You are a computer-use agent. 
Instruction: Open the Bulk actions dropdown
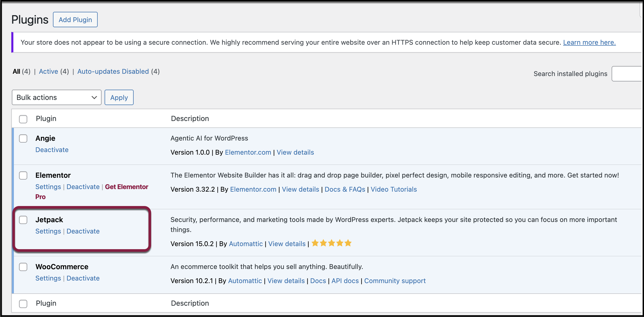(x=57, y=97)
